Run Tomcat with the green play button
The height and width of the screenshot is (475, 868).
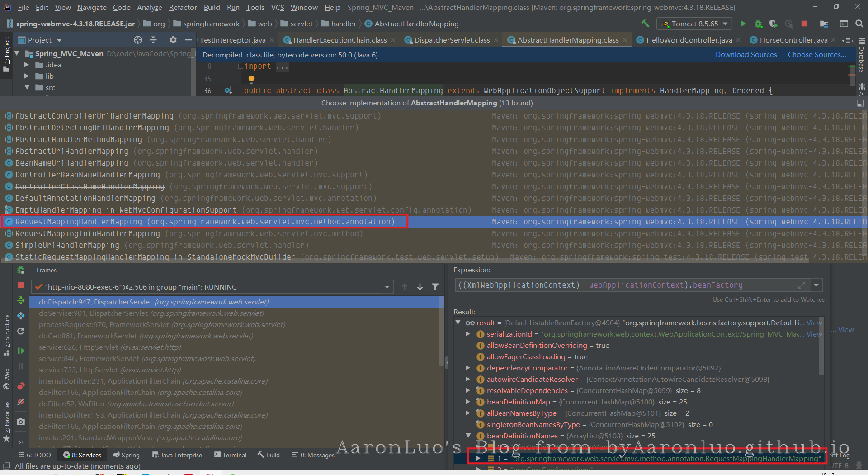click(x=743, y=24)
